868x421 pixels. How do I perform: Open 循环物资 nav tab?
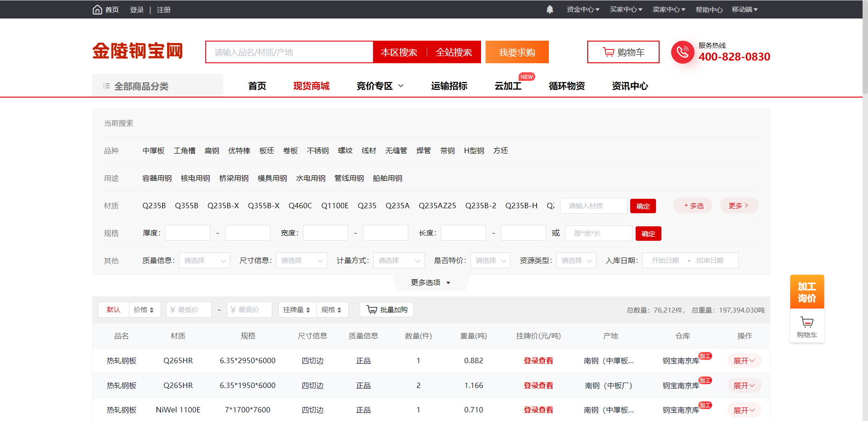point(566,86)
